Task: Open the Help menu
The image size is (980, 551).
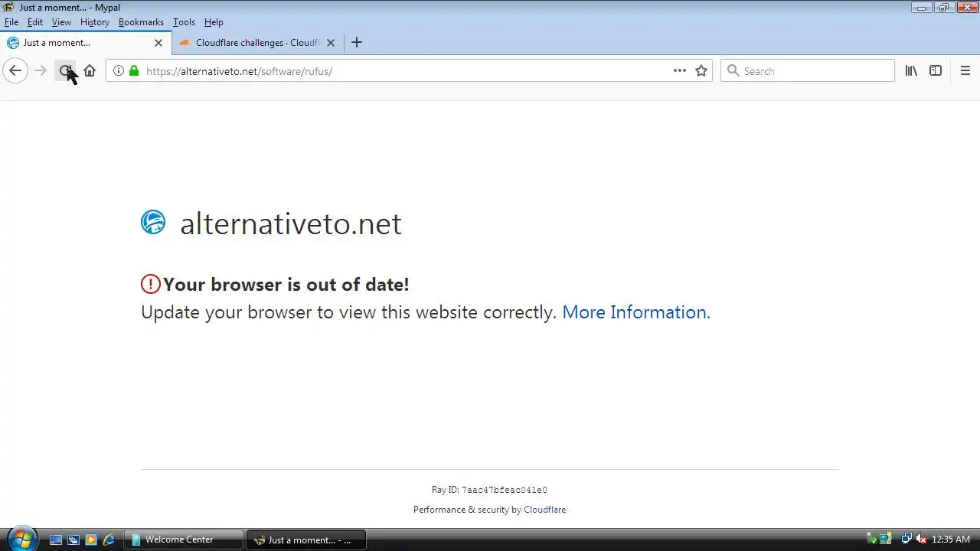Action: [x=214, y=22]
